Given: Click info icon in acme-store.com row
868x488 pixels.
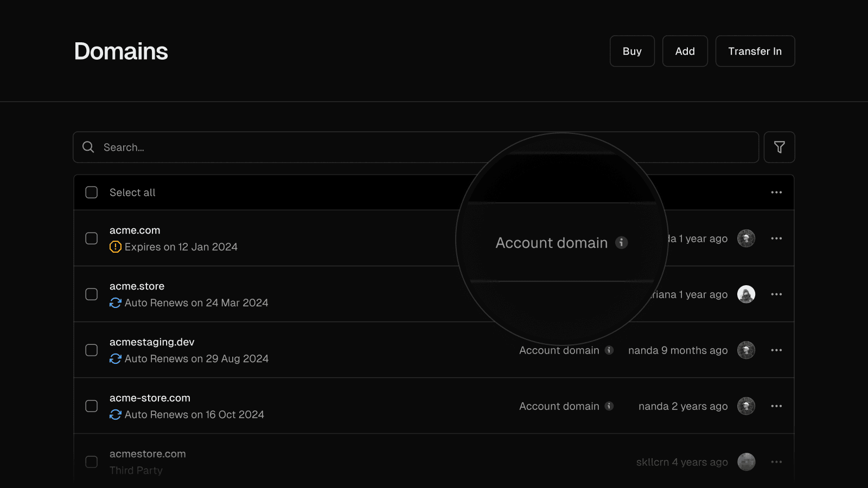Looking at the screenshot, I should 609,406.
